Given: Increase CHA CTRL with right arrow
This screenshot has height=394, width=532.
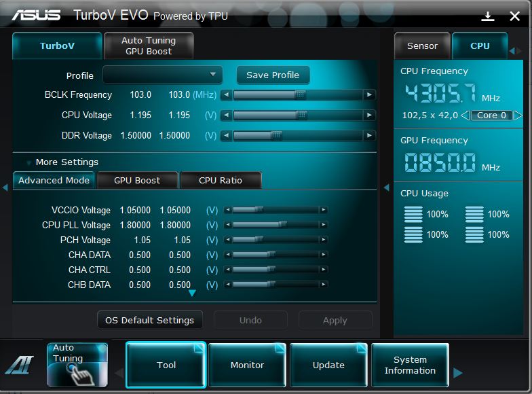Looking at the screenshot, I should pyautogui.click(x=324, y=269).
